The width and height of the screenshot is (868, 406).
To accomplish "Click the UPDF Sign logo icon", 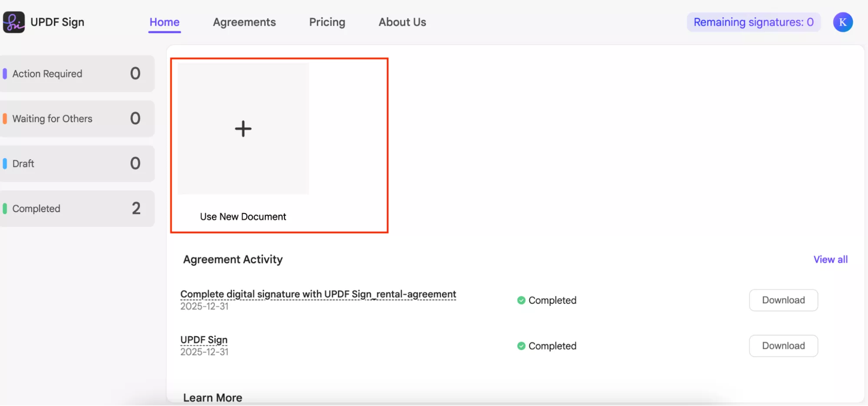I will (x=13, y=22).
